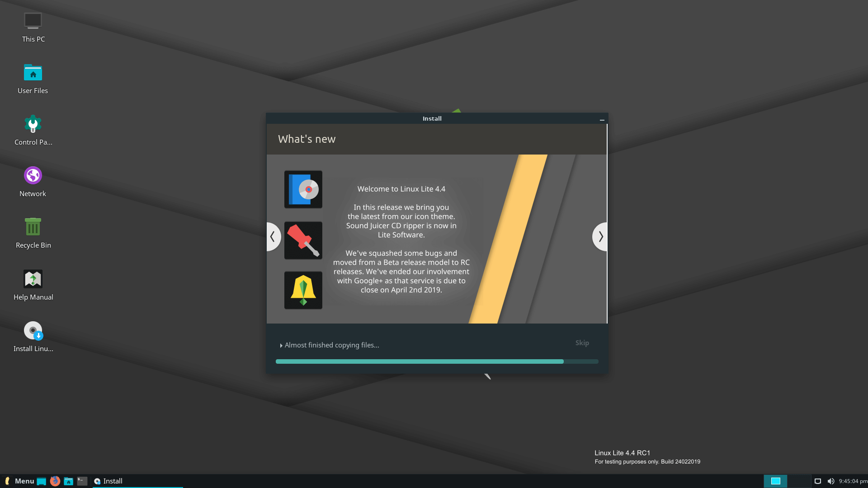Viewport: 868px width, 488px height.
Task: Click the Almost finished copying files expander
Action: tap(281, 345)
